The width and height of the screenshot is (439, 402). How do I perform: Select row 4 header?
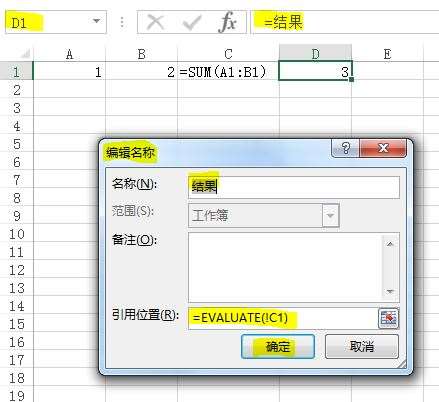[x=17, y=126]
